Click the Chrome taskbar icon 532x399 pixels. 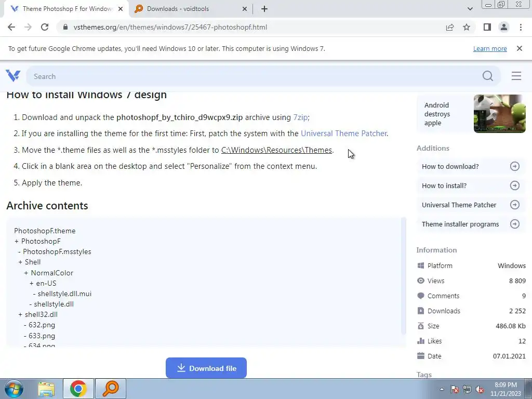78,389
